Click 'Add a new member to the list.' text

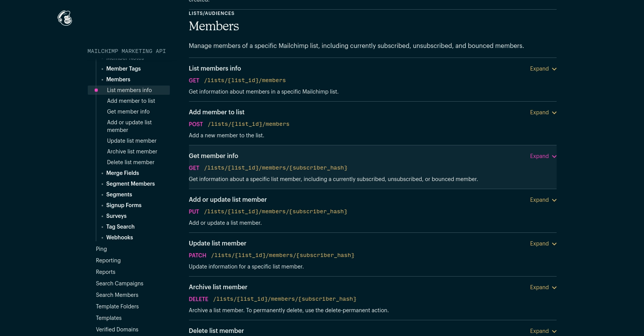point(227,135)
